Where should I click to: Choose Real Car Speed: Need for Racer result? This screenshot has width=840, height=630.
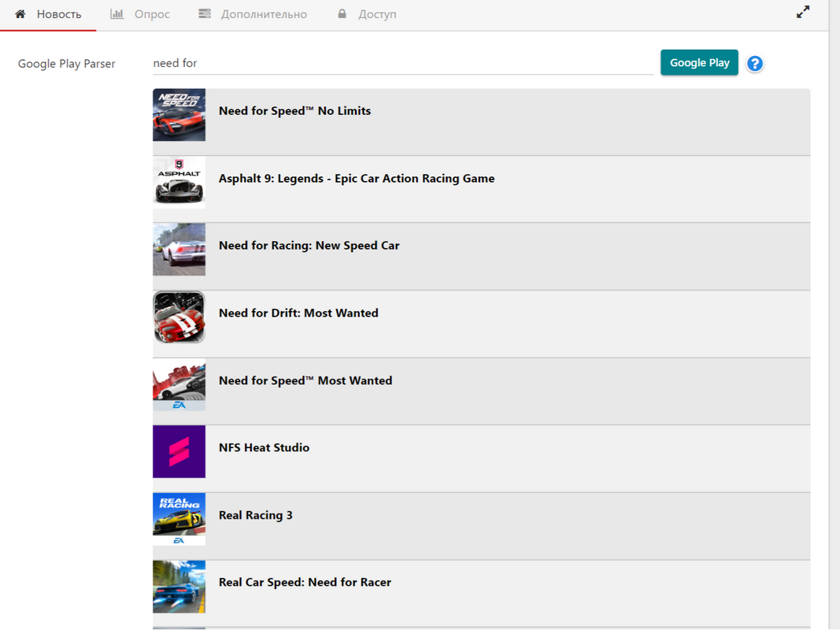tap(481, 594)
